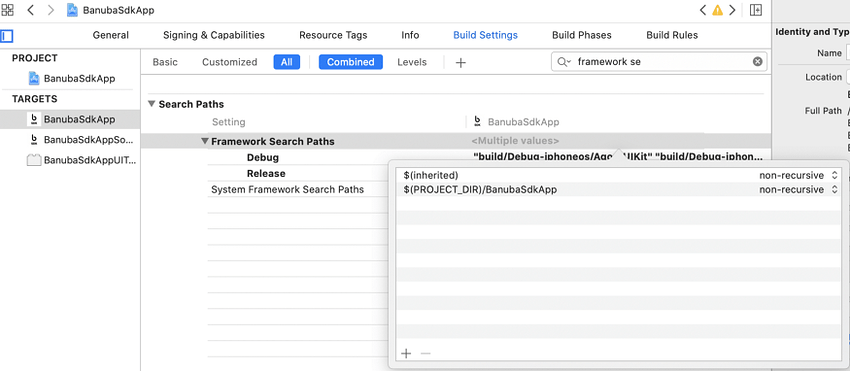Click the BanubaSdkApp project file icon in the breadcrumb
Viewport: 850px width, 371px height.
pyautogui.click(x=72, y=10)
